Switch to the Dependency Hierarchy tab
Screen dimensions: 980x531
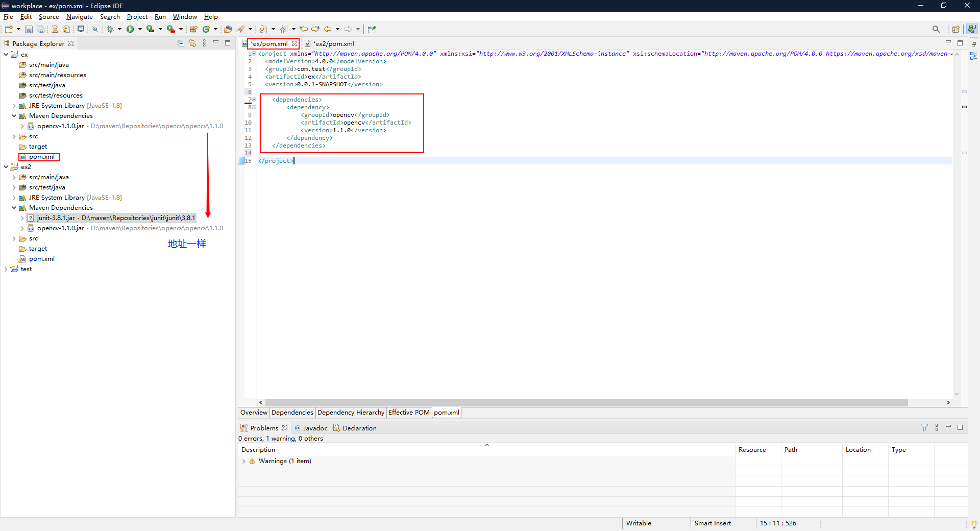[351, 413]
